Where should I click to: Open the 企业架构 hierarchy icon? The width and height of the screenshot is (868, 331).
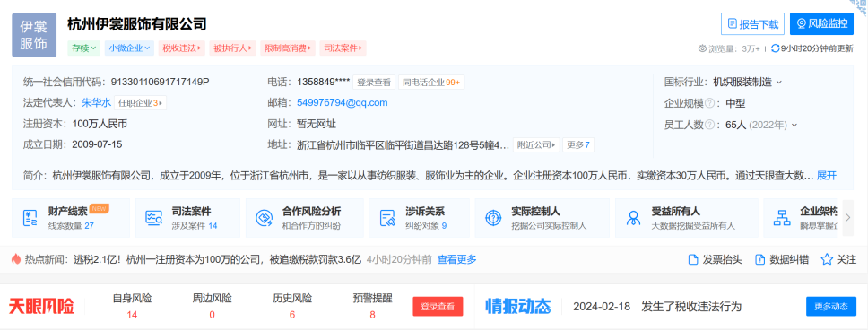click(781, 218)
